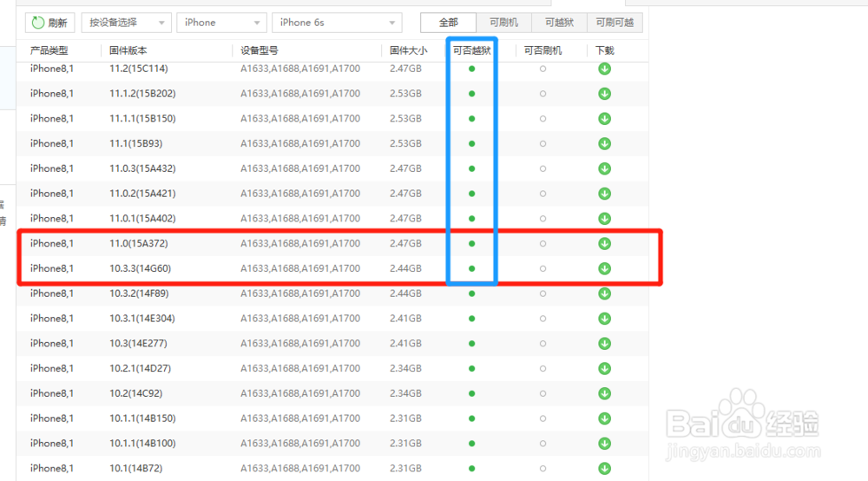
Task: Click version text 10.1.1(14B150)
Action: 142,418
